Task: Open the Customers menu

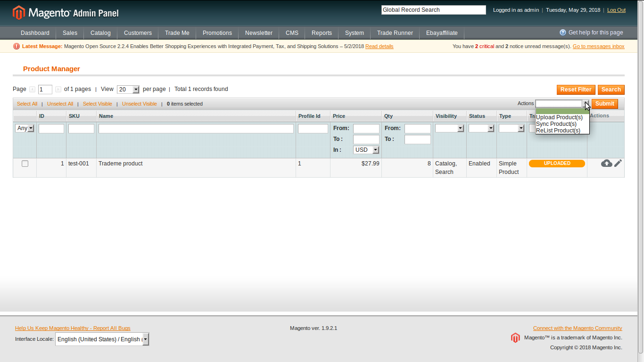Action: pos(138,33)
